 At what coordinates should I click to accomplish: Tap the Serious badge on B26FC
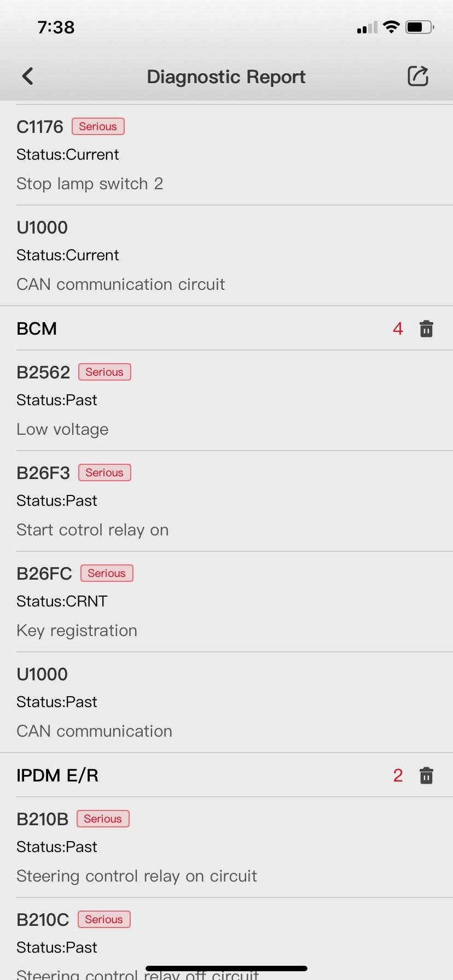point(107,573)
